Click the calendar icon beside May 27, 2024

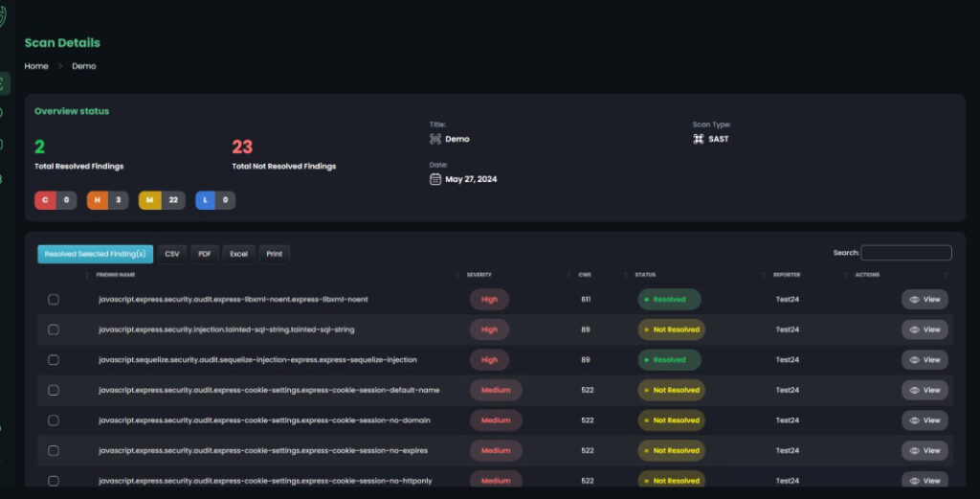coord(435,179)
